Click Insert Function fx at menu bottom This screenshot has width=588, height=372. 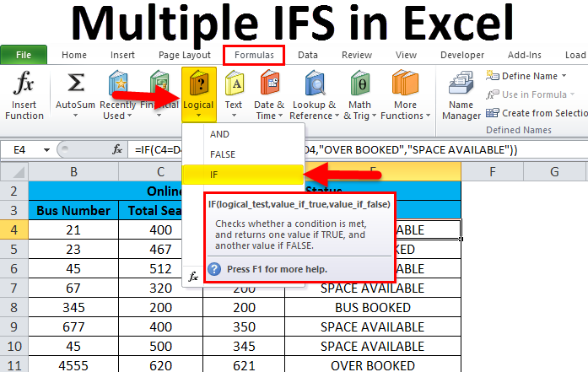193,277
